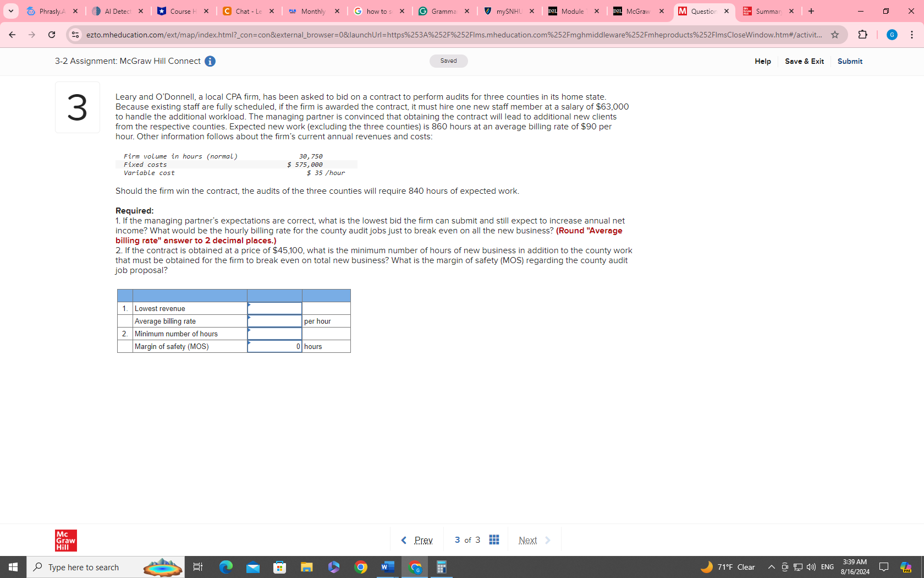Switch to the Monthly tab

[x=313, y=11]
